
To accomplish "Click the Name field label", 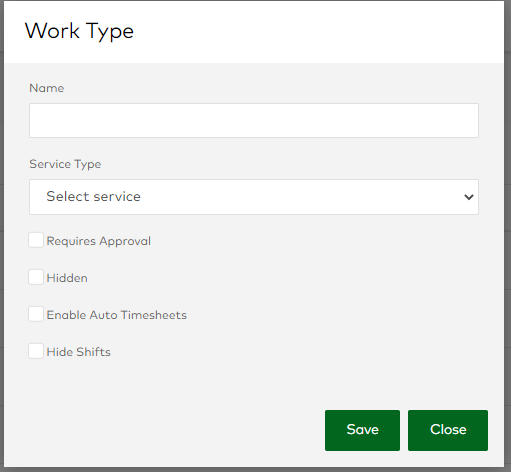I will coord(47,88).
